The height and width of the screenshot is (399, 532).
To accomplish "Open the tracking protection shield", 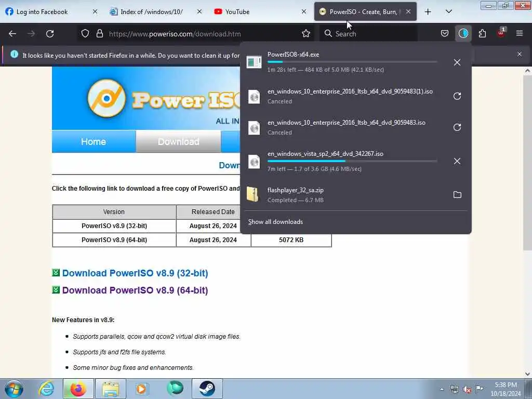I will [x=85, y=34].
